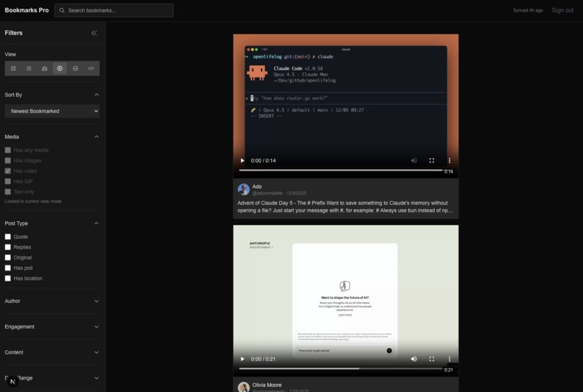Enable the Replies post type filter
Viewport: 583px width, 392px height.
(x=8, y=247)
